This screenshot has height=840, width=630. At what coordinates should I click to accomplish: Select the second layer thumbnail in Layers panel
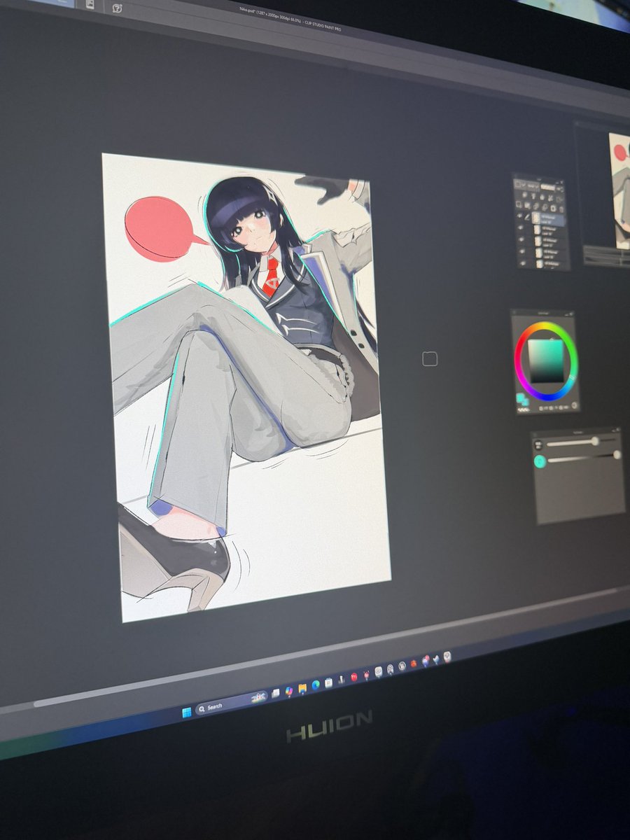[x=537, y=230]
